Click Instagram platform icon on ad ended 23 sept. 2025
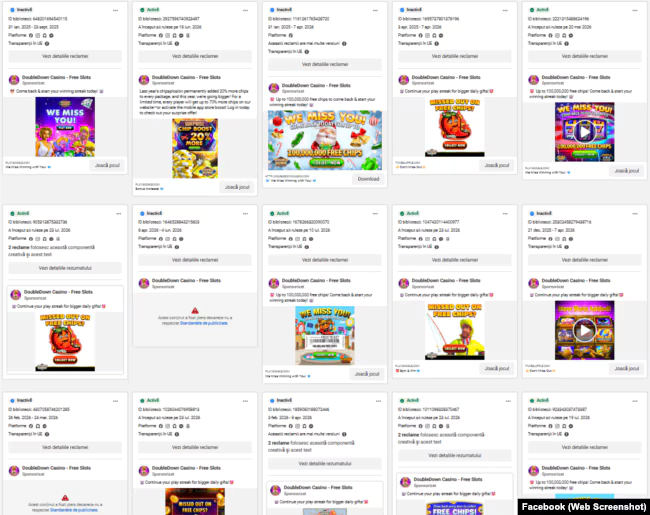 coord(38,35)
